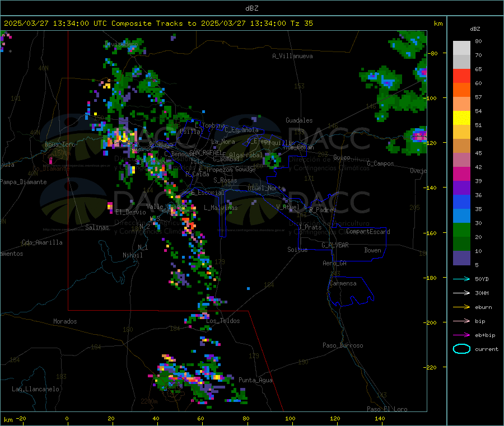This screenshot has height=426, width=504.
Task: Click the '0' tick on the horizontal km axis
Action: click(x=67, y=418)
